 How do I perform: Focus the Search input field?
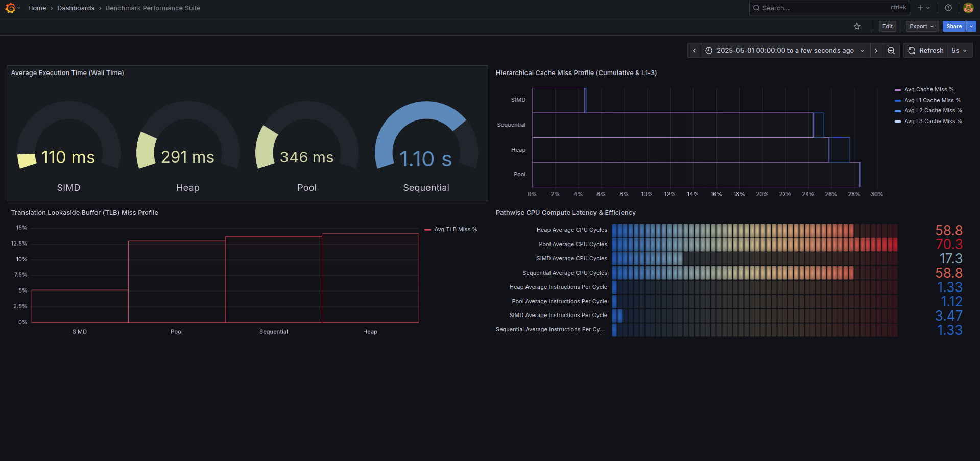pos(822,8)
